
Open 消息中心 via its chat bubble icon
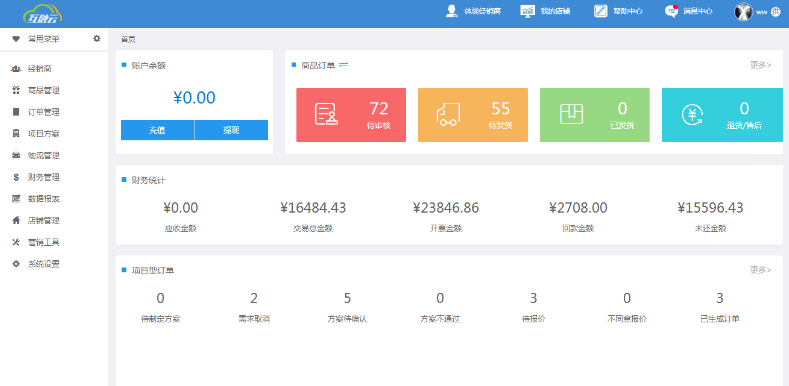[671, 11]
